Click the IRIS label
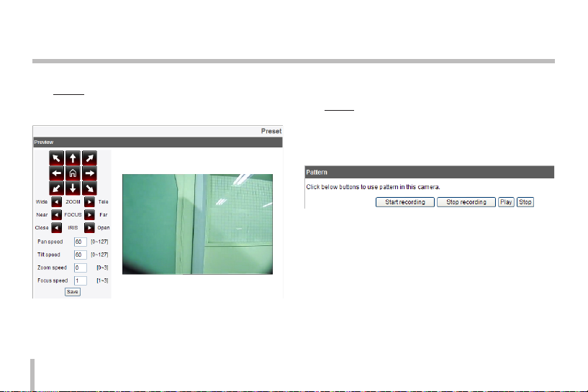 (x=73, y=227)
